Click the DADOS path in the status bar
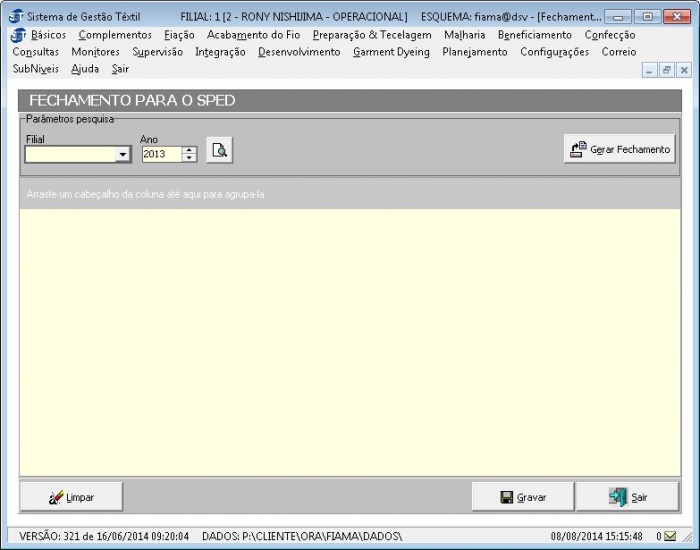Viewport: 700px width, 550px height. [302, 536]
